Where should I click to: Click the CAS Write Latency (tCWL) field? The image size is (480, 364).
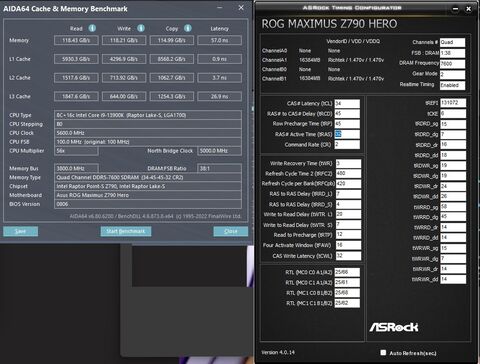tap(348, 256)
